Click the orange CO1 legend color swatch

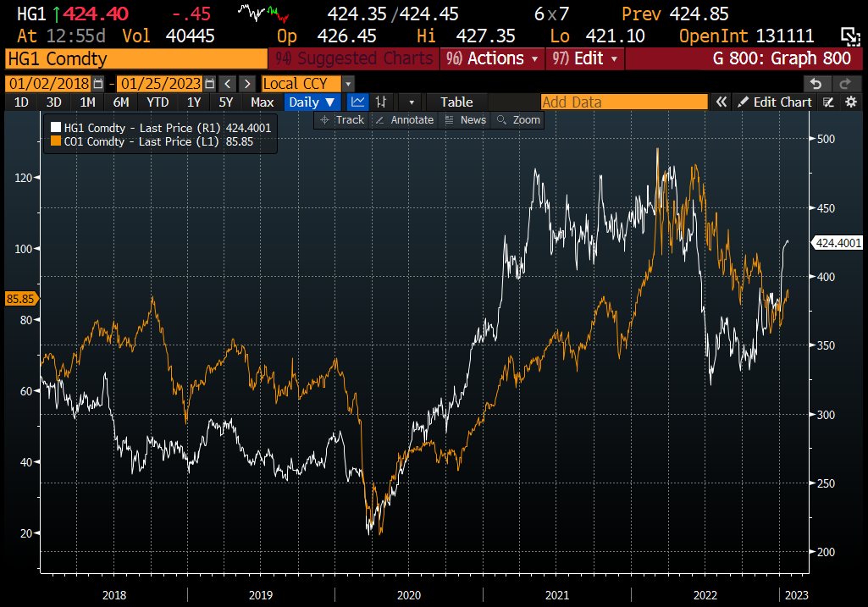pos(54,141)
